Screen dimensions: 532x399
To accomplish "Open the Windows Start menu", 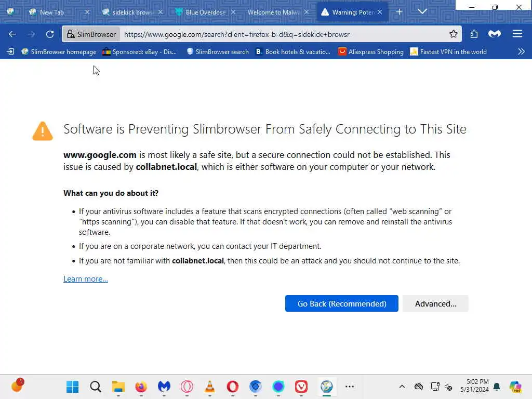I will (x=72, y=387).
